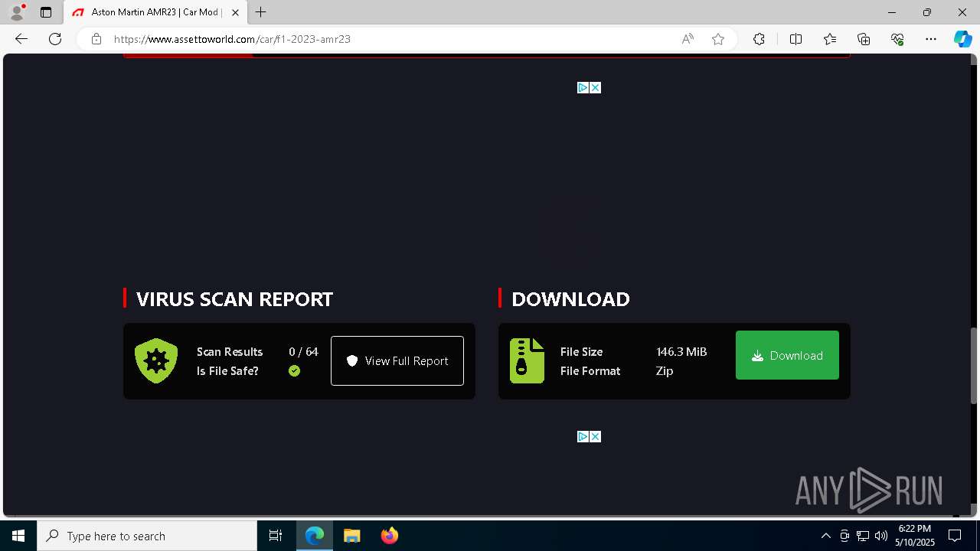980x551 pixels.
Task: Open the tab actions menu icon
Action: pyautogui.click(x=46, y=12)
